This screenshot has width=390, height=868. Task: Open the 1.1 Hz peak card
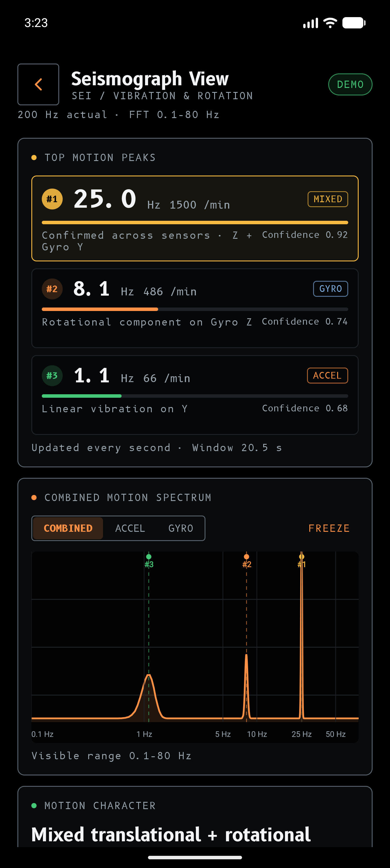(195, 395)
